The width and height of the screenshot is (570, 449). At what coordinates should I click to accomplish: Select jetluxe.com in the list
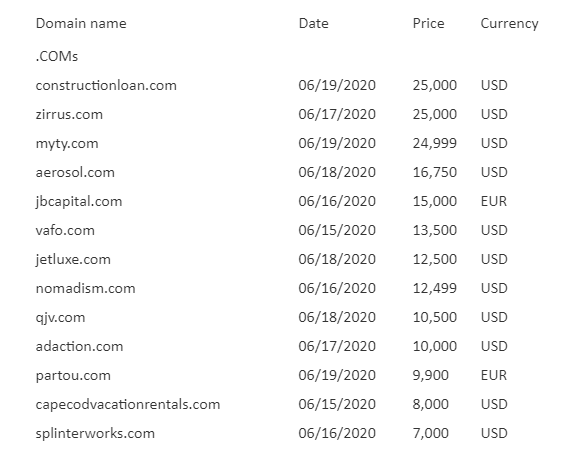(x=73, y=260)
